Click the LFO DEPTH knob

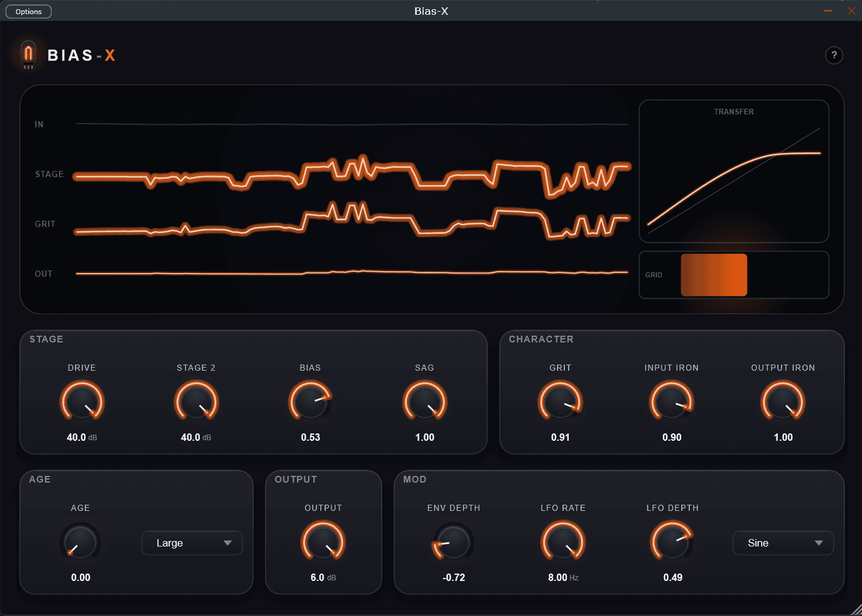pos(672,542)
